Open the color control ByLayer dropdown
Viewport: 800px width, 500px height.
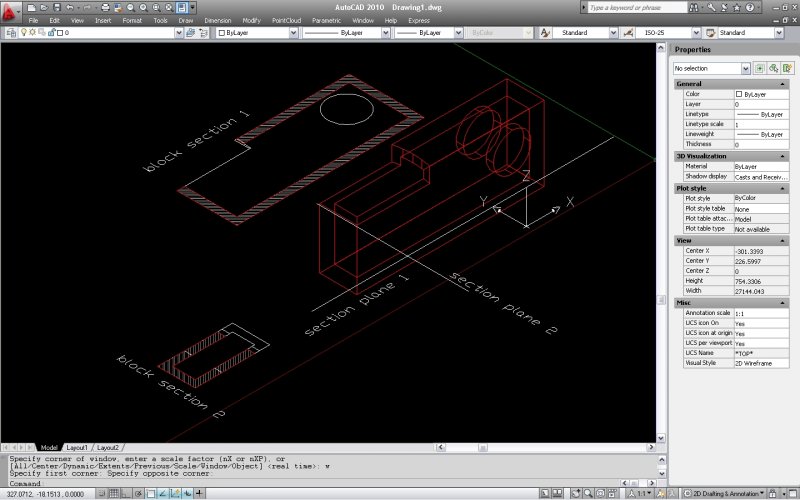coord(293,33)
